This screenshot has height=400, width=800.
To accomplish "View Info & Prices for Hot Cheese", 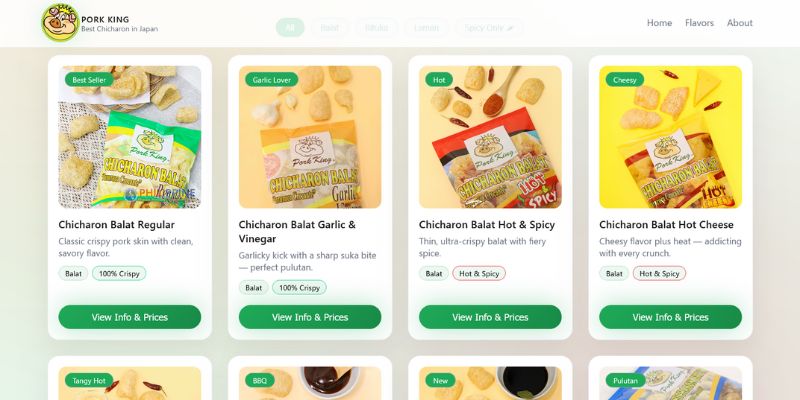I will [x=670, y=317].
